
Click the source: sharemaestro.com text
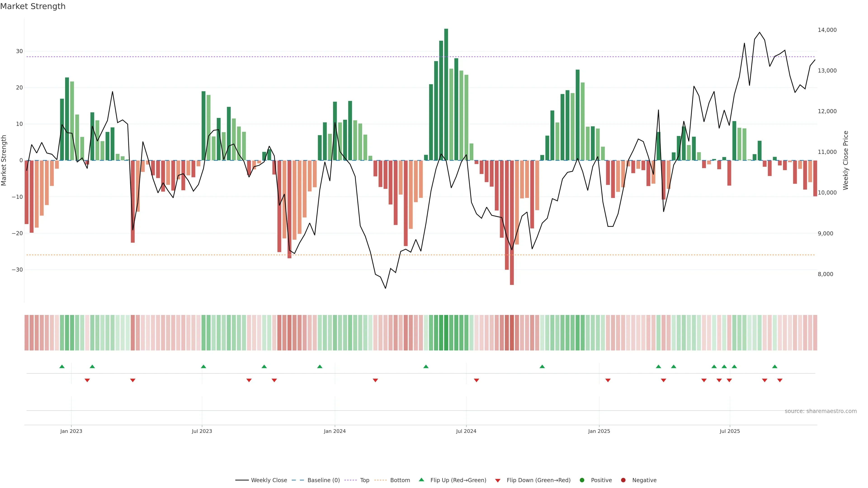(x=821, y=411)
